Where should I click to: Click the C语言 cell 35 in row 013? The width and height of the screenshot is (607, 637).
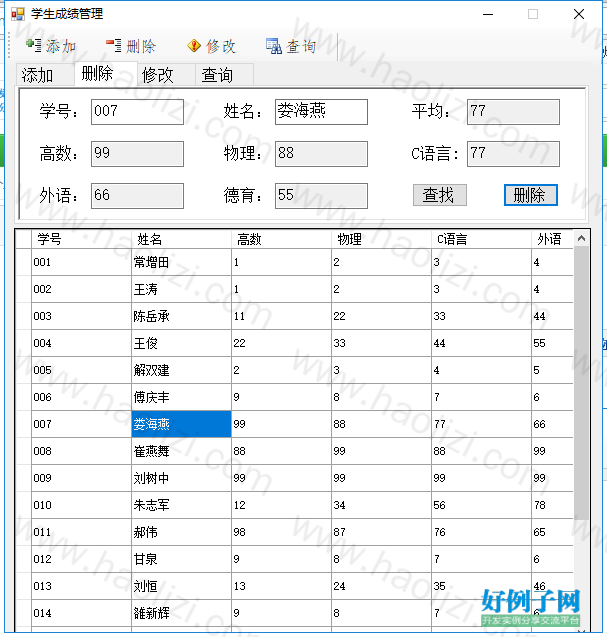[x=481, y=586]
